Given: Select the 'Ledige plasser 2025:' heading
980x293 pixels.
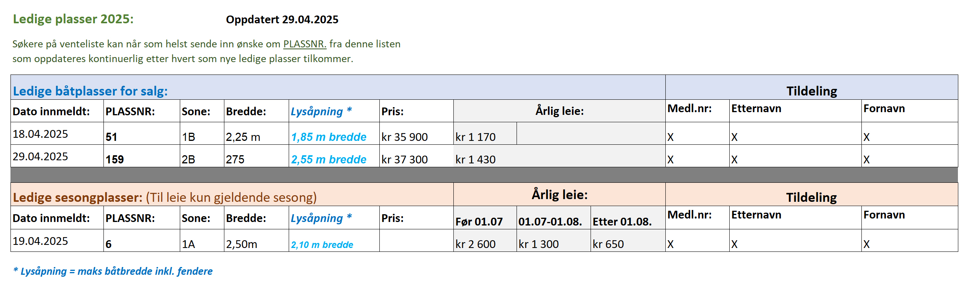Looking at the screenshot, I should [x=73, y=19].
